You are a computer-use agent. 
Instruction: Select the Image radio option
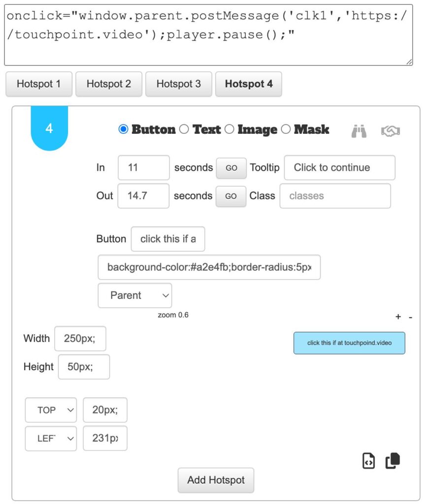(229, 129)
